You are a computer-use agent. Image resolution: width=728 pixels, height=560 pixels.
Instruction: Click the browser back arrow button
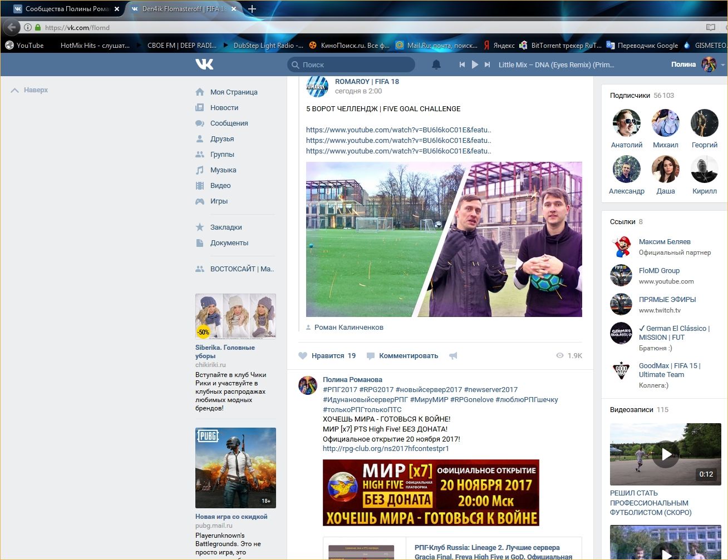12,27
